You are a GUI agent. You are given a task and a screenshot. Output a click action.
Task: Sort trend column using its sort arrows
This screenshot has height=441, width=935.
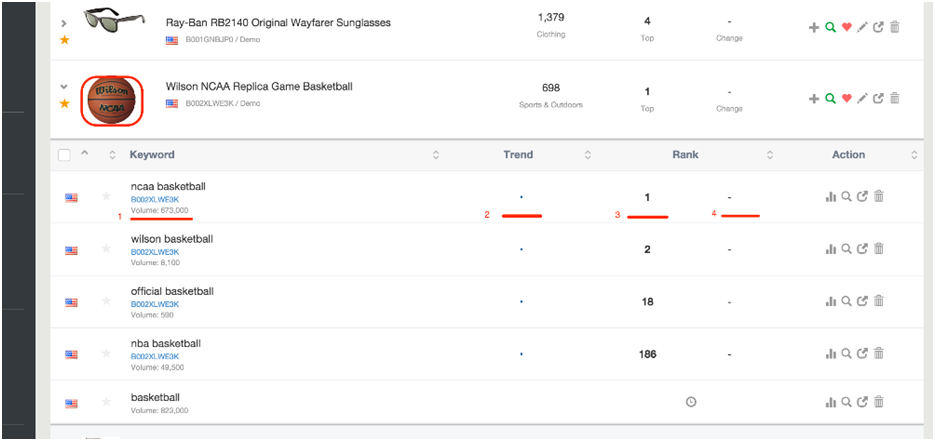587,155
